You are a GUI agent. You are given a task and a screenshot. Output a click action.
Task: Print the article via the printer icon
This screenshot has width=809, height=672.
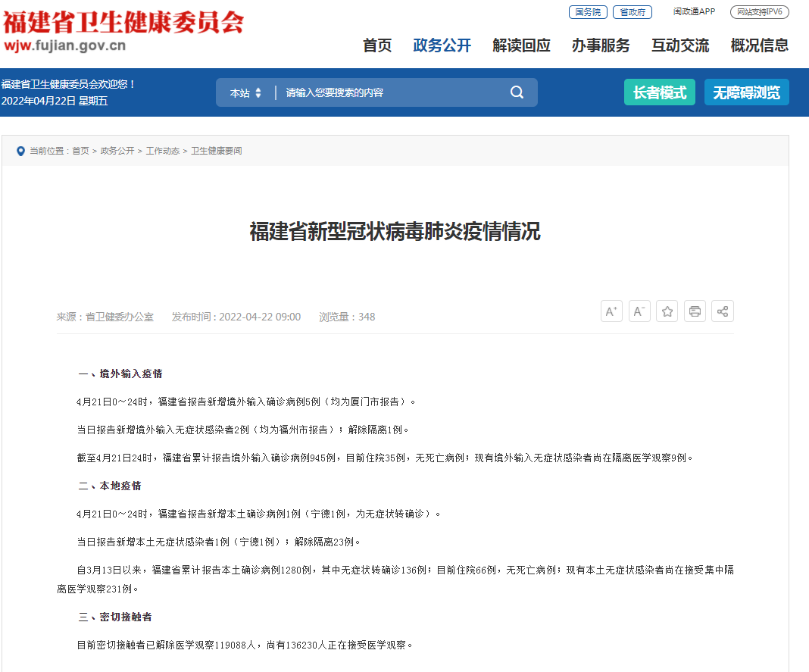(695, 311)
